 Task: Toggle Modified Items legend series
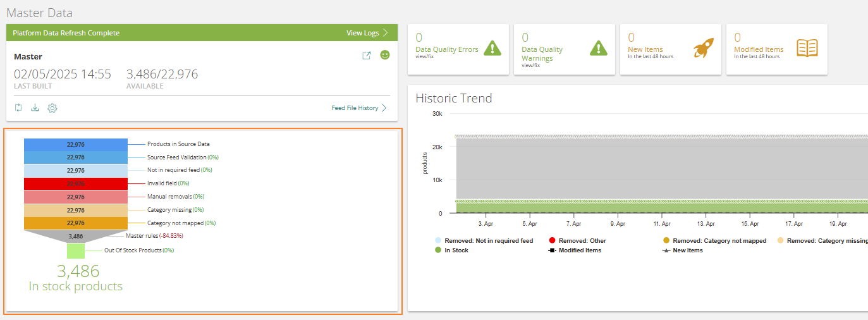[x=575, y=250]
